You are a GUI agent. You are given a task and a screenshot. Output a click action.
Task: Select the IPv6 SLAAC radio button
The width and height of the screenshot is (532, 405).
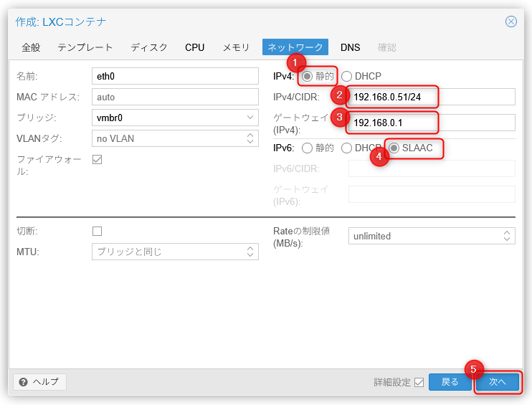[394, 148]
